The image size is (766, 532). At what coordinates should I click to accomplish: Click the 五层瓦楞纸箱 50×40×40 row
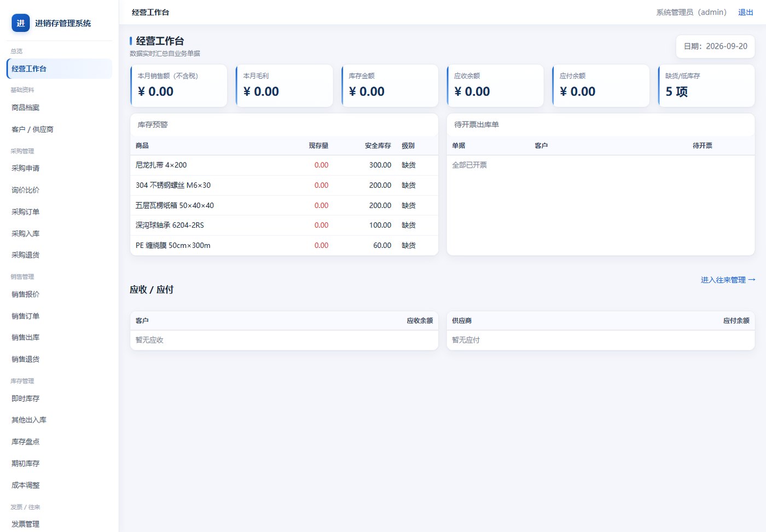point(284,206)
